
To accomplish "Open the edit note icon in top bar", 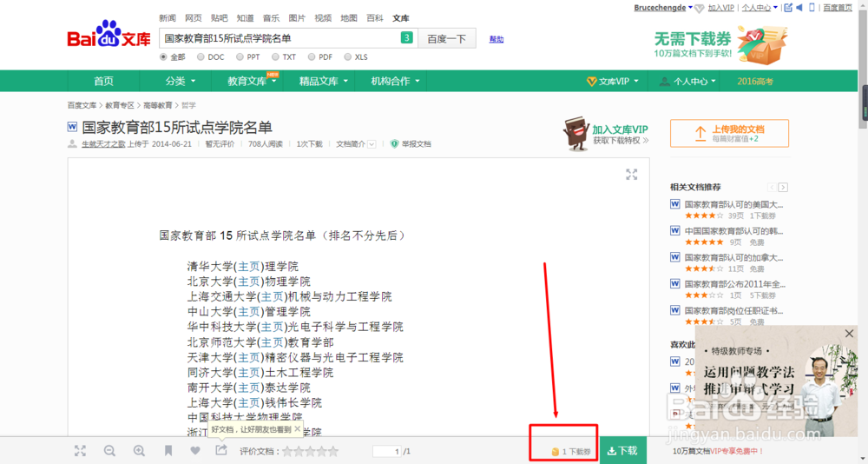I will [788, 8].
